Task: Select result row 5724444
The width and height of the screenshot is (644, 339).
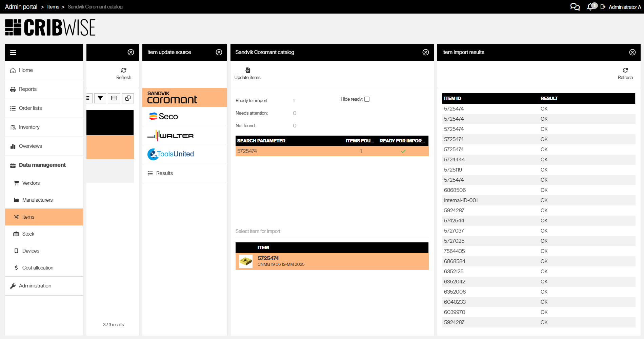Action: [539, 160]
